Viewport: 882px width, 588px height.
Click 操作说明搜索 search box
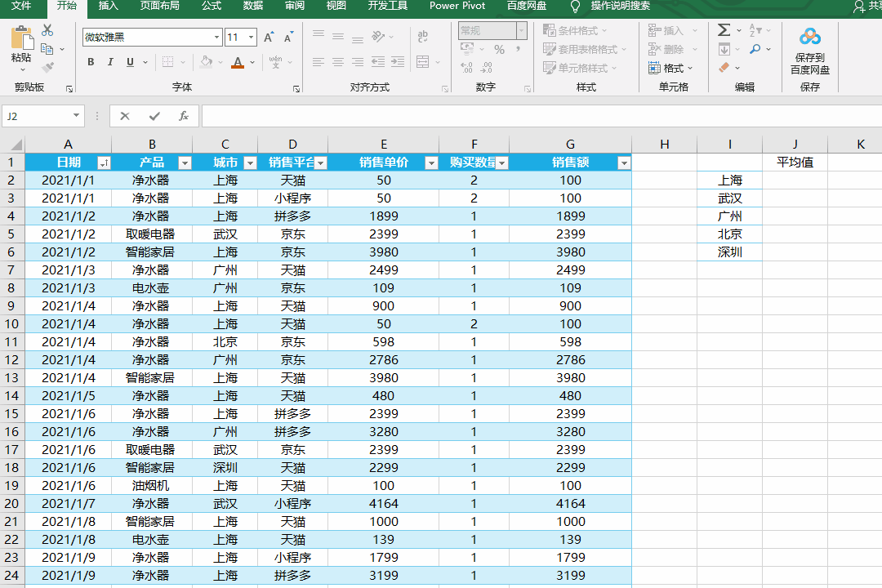pyautogui.click(x=620, y=6)
